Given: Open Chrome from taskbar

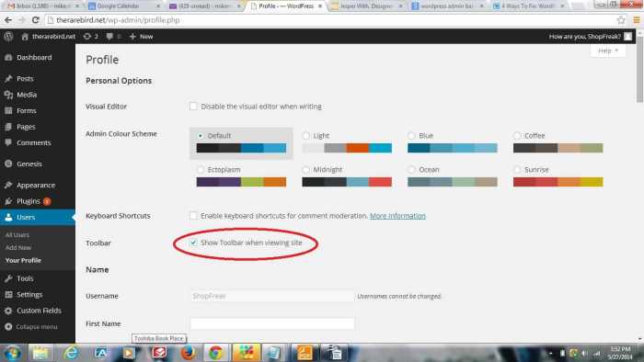Looking at the screenshot, I should click(215, 353).
